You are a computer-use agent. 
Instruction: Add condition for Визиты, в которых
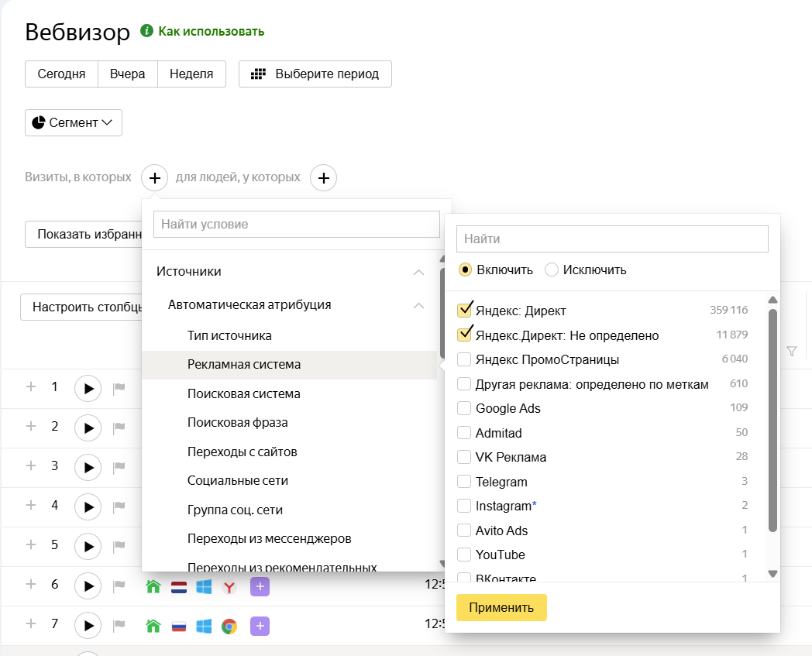pos(154,177)
